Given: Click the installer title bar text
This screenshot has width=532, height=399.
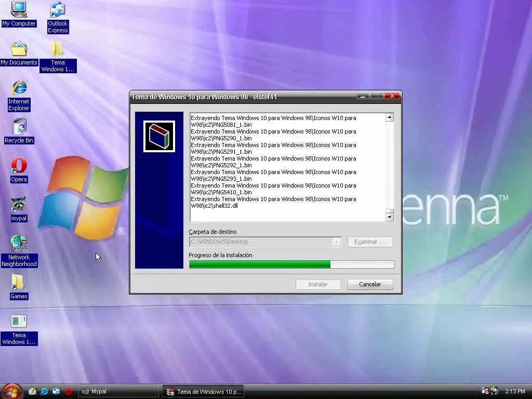Looking at the screenshot, I should (x=205, y=97).
